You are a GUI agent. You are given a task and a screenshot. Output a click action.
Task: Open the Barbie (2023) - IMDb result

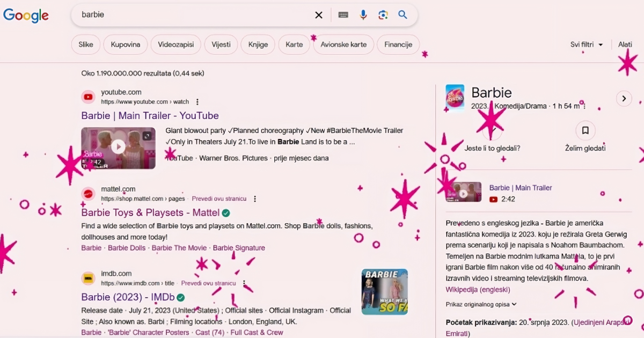pos(128,297)
